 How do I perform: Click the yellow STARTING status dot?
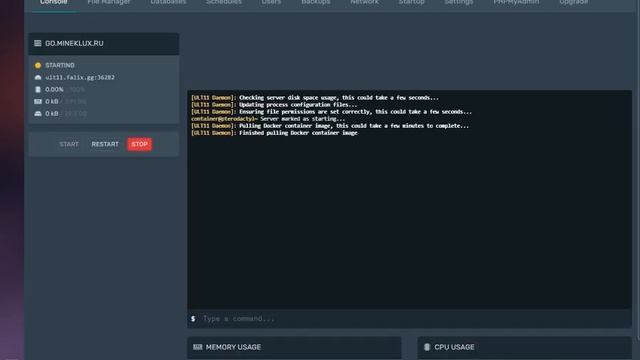pos(38,65)
